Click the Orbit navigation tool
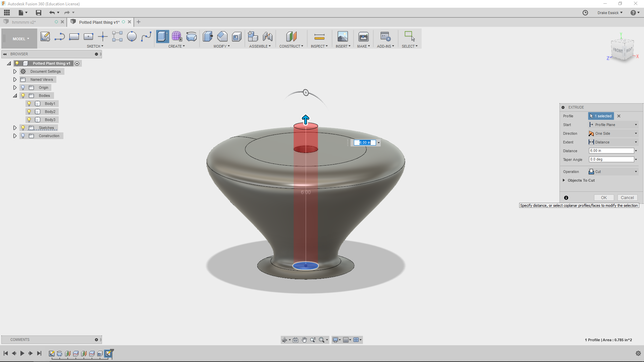Image resolution: width=644 pixels, height=362 pixels. click(284, 340)
